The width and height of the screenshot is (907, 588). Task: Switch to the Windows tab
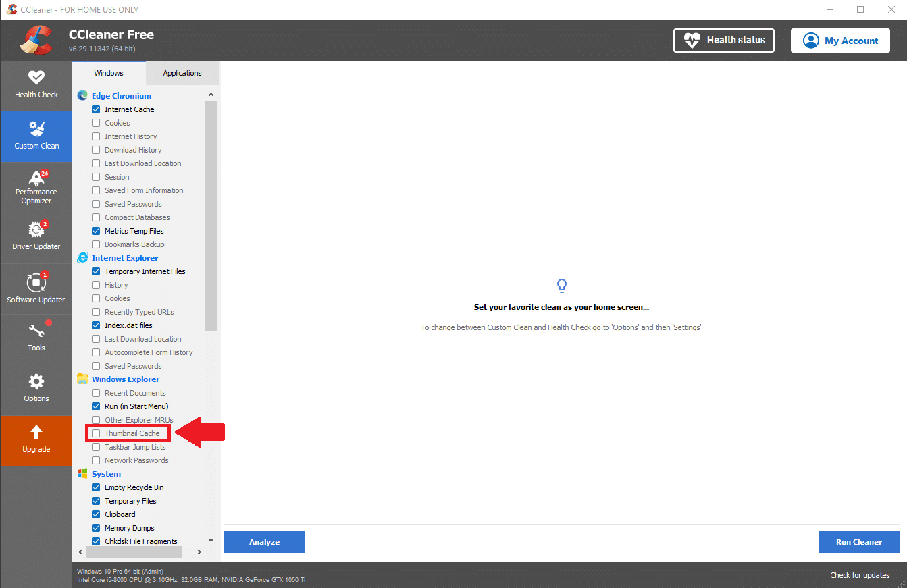109,73
